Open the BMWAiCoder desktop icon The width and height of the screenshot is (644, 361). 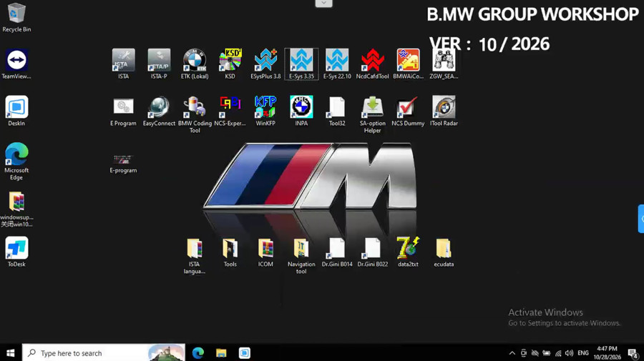[409, 64]
